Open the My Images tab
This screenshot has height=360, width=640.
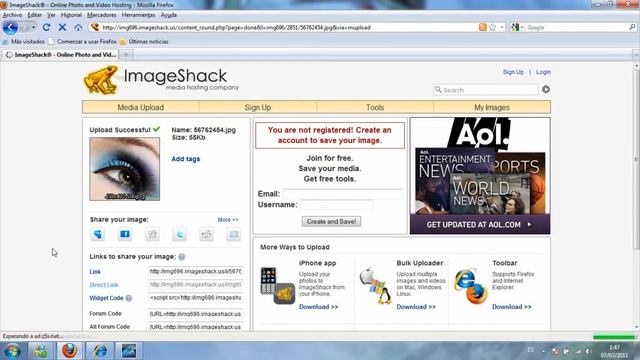click(492, 107)
